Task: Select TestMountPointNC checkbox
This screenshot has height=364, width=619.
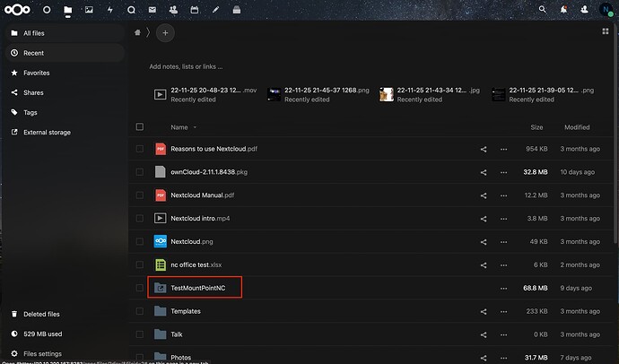Action: pyautogui.click(x=140, y=288)
